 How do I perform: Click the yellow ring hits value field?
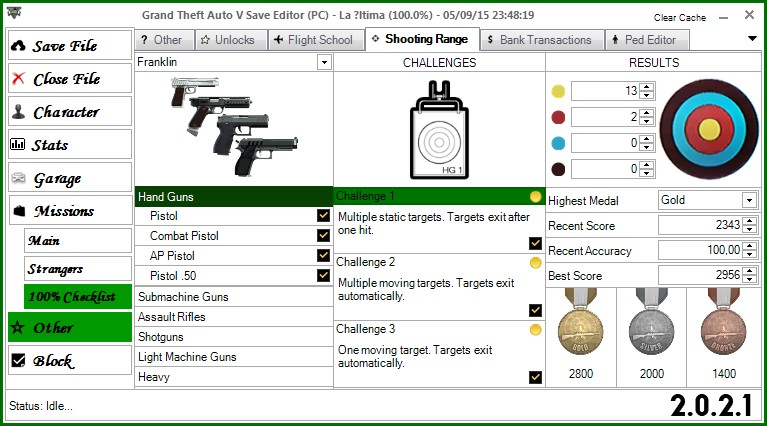[606, 91]
